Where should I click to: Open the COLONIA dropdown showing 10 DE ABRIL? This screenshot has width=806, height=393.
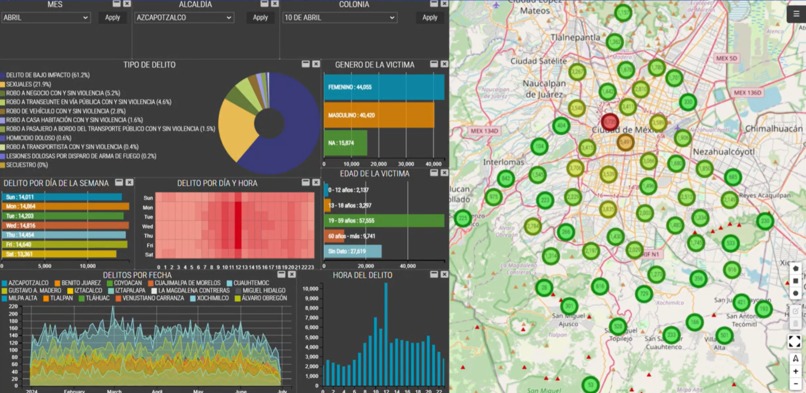(339, 17)
